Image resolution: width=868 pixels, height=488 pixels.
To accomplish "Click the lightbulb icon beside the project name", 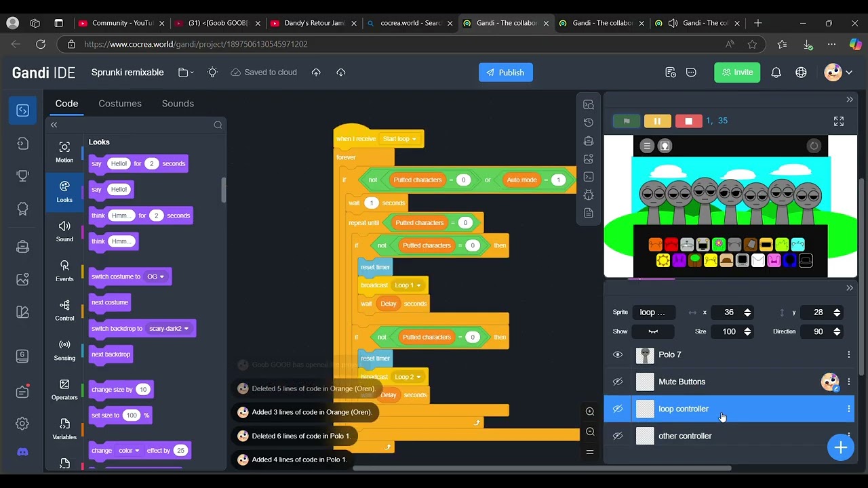I will [213, 73].
